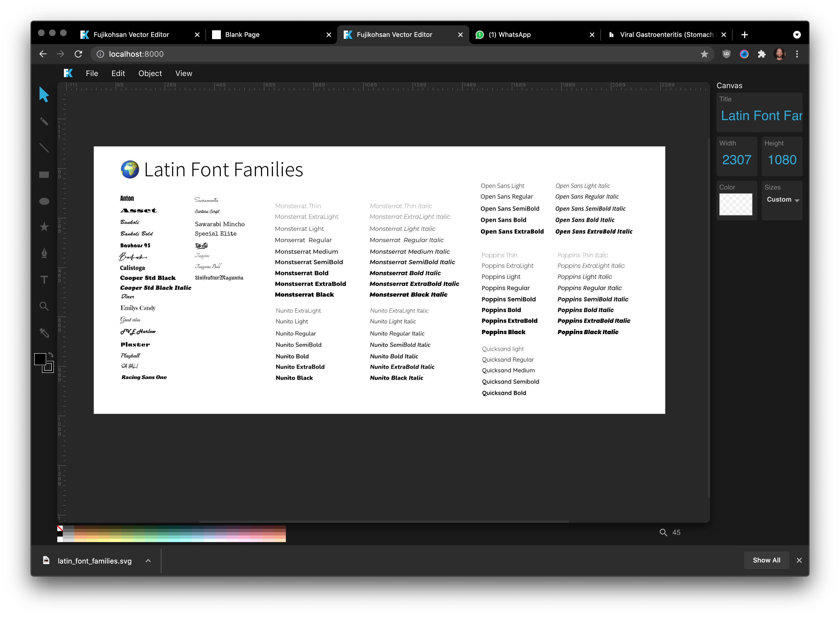Open the View menu

coord(184,74)
